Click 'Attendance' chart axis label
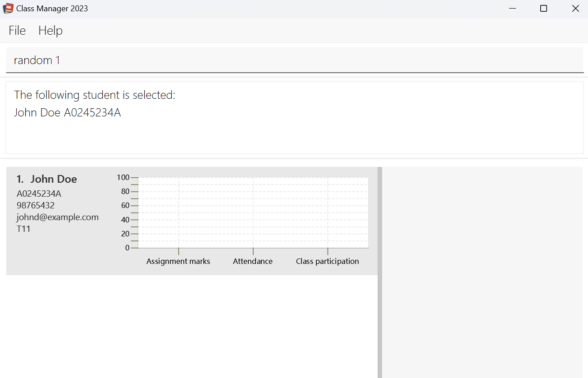The width and height of the screenshot is (588, 378). pos(253,261)
